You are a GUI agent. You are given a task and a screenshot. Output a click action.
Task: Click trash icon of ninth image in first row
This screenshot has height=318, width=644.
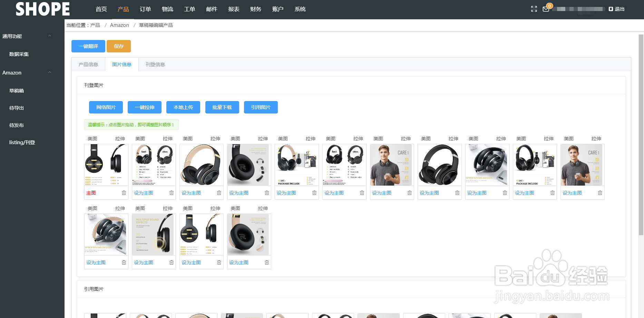click(505, 193)
